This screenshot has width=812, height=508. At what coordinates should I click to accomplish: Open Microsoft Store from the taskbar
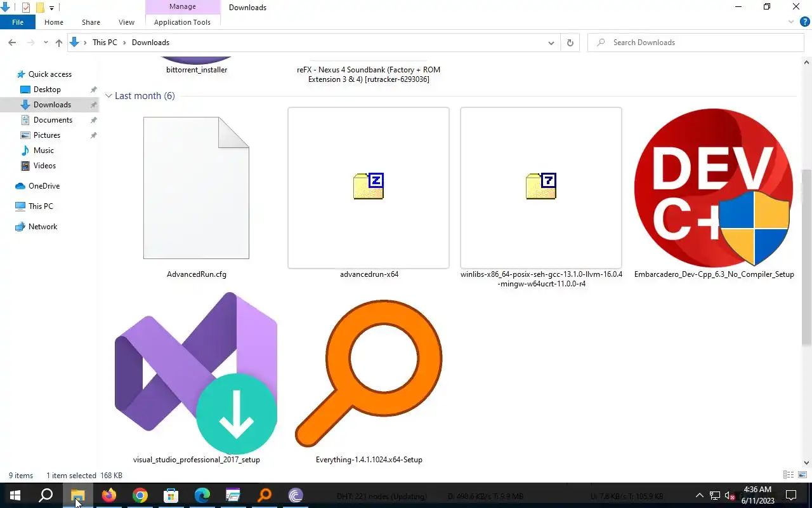(171, 495)
